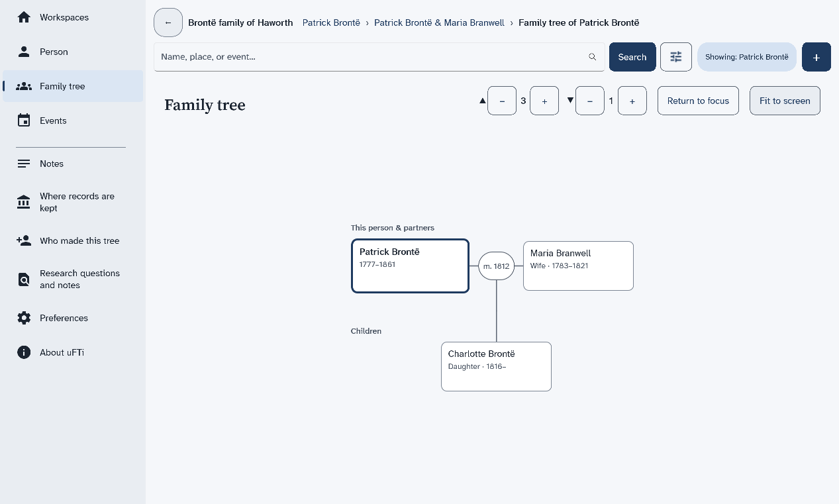Go back using the arrow button
839x504 pixels.
(168, 23)
